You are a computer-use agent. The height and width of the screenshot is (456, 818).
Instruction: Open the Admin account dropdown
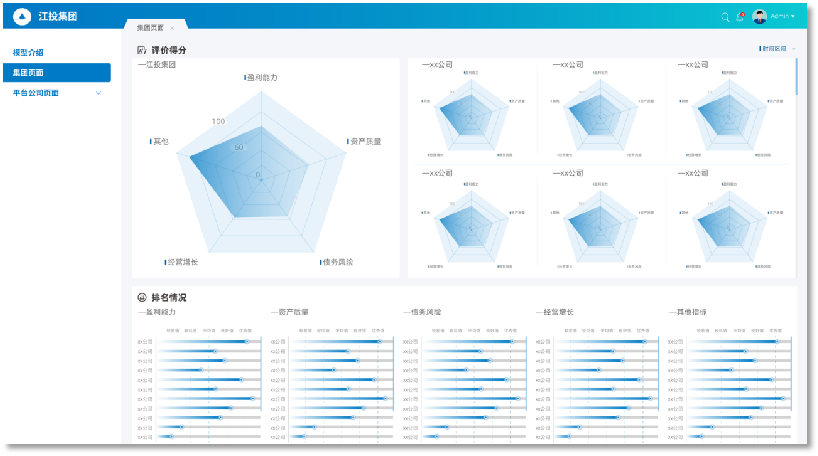[793, 17]
